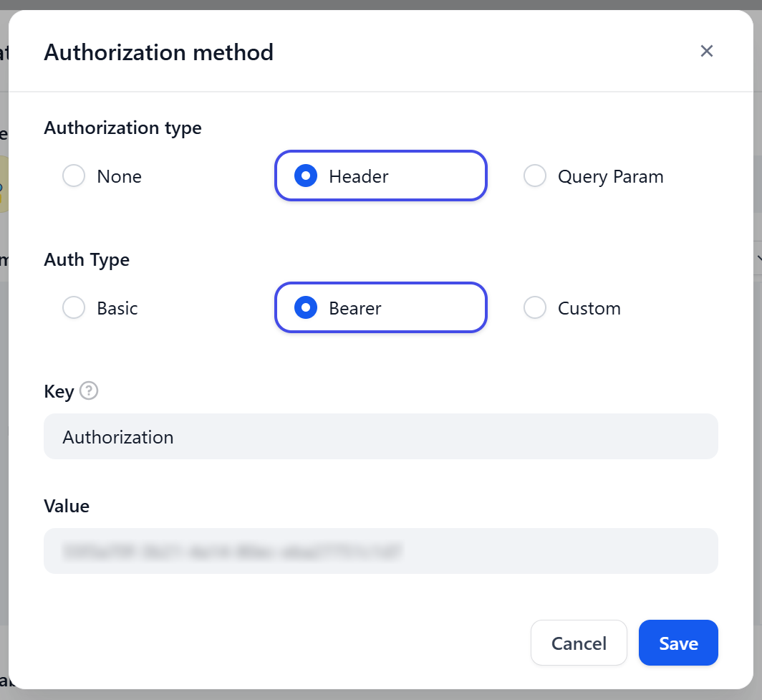This screenshot has height=700, width=762.
Task: Select the Header authorization type option
Action: [x=380, y=176]
